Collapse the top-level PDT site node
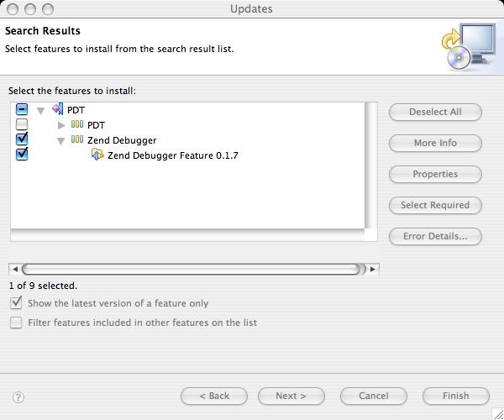This screenshot has height=420, width=504. 41,111
